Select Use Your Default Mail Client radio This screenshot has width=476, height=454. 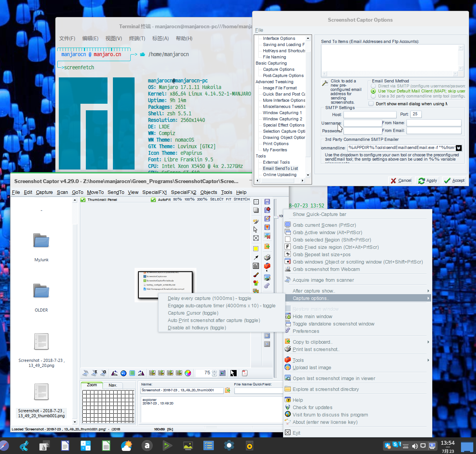373,91
